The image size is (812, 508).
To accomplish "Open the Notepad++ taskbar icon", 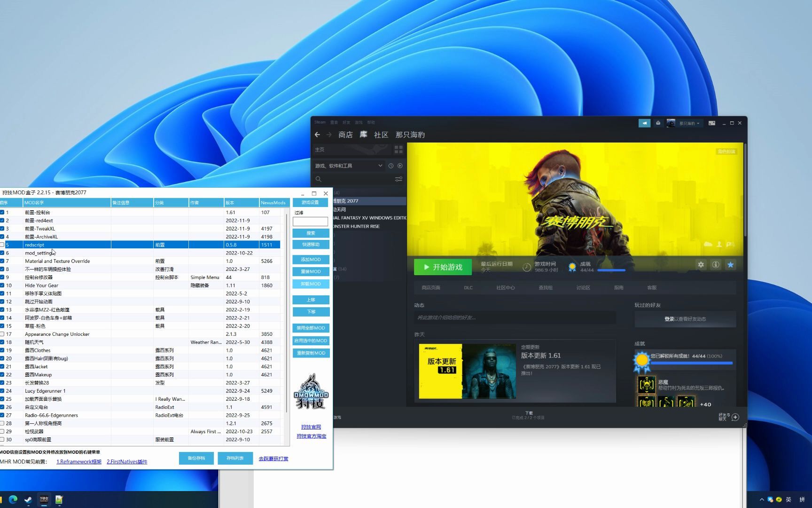I will [59, 500].
